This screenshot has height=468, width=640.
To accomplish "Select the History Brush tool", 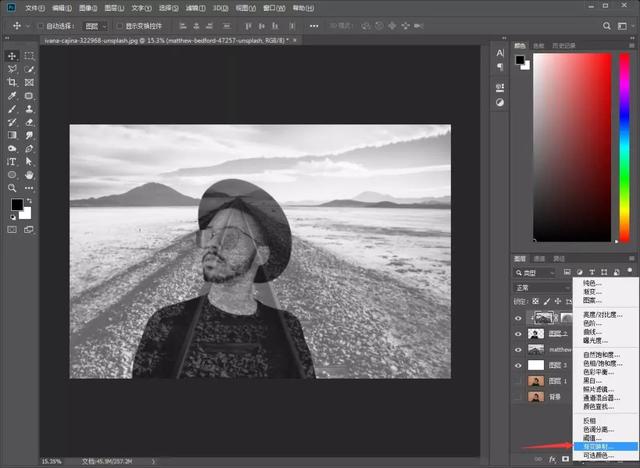I will 12,122.
